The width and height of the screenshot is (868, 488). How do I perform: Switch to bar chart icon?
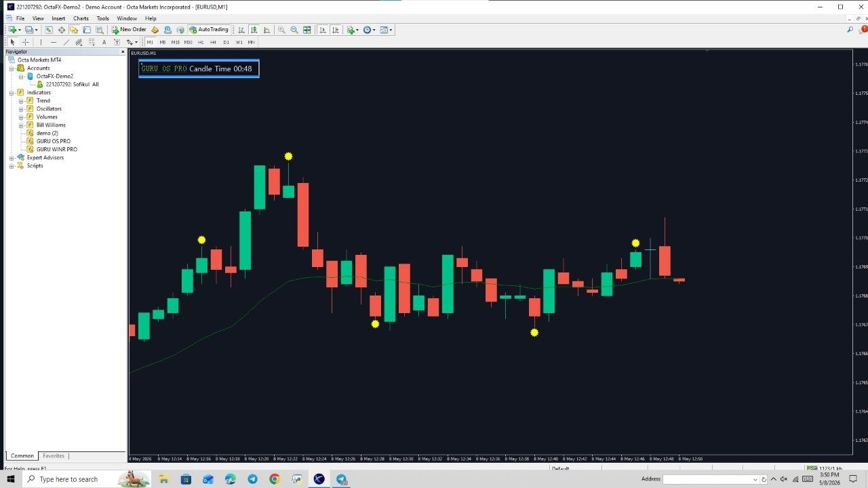[x=241, y=30]
